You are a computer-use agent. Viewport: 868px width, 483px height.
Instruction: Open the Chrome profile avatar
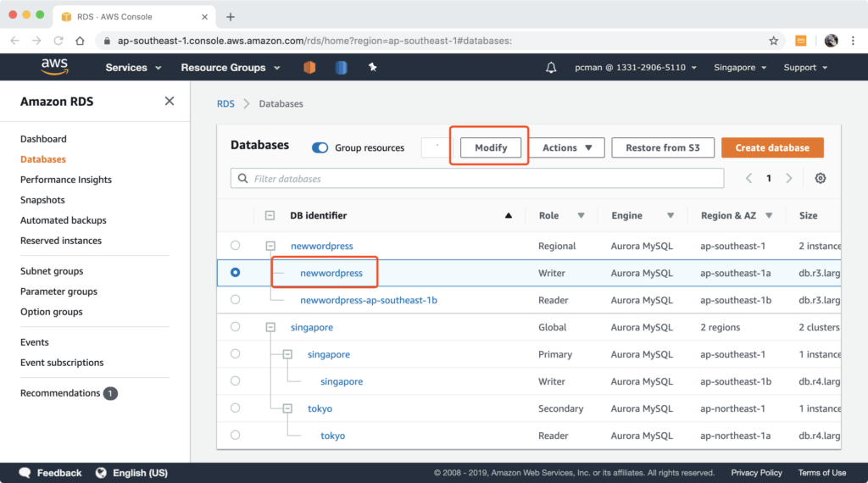[x=831, y=41]
